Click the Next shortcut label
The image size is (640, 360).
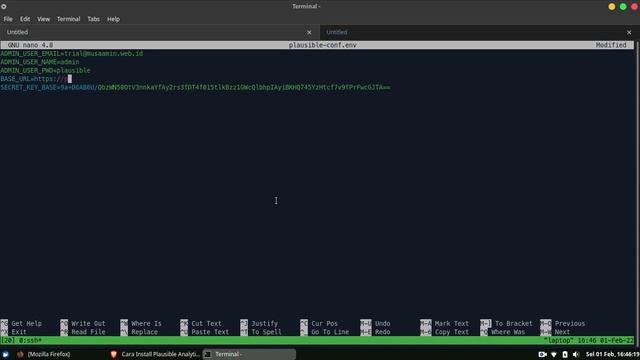pos(562,332)
